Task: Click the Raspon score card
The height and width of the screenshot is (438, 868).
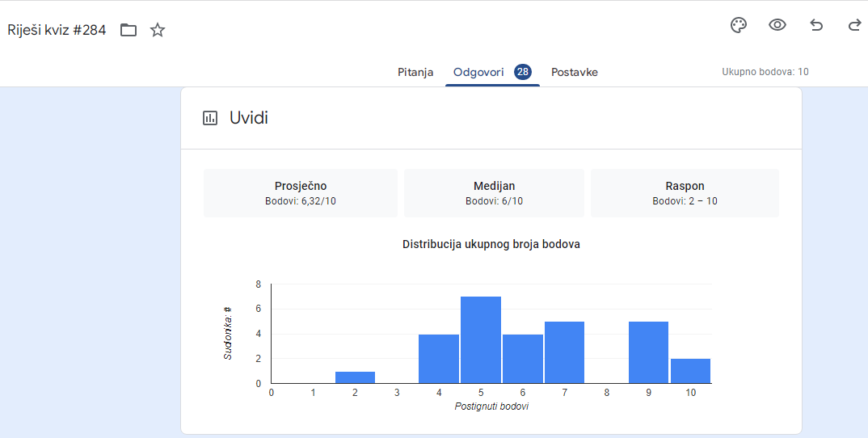Action: tap(685, 193)
